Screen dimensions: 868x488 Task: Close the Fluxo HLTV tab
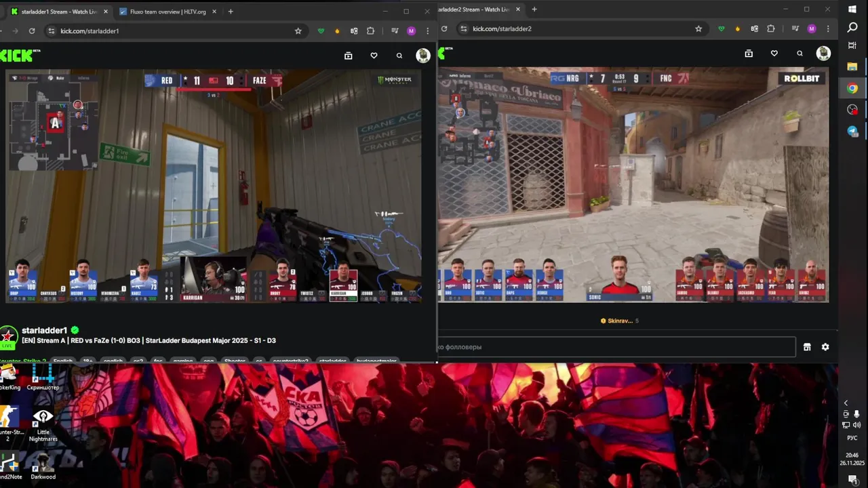214,12
